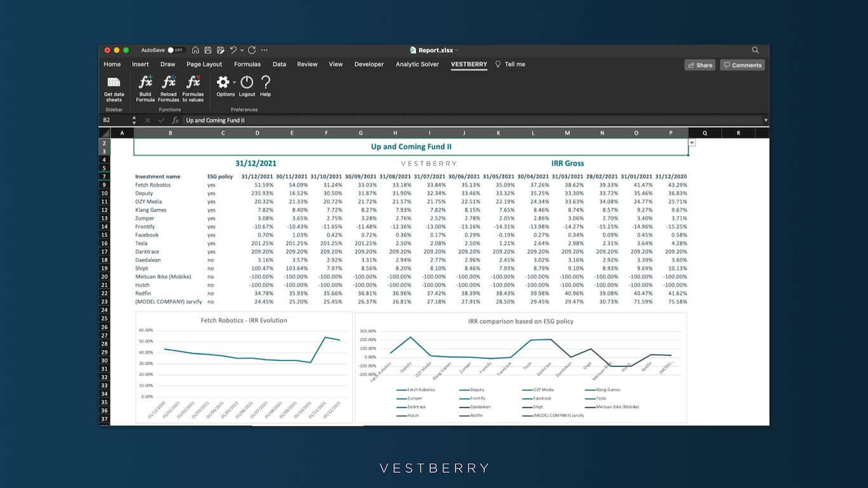Click the 235.93% value in Deputy row

257,193
